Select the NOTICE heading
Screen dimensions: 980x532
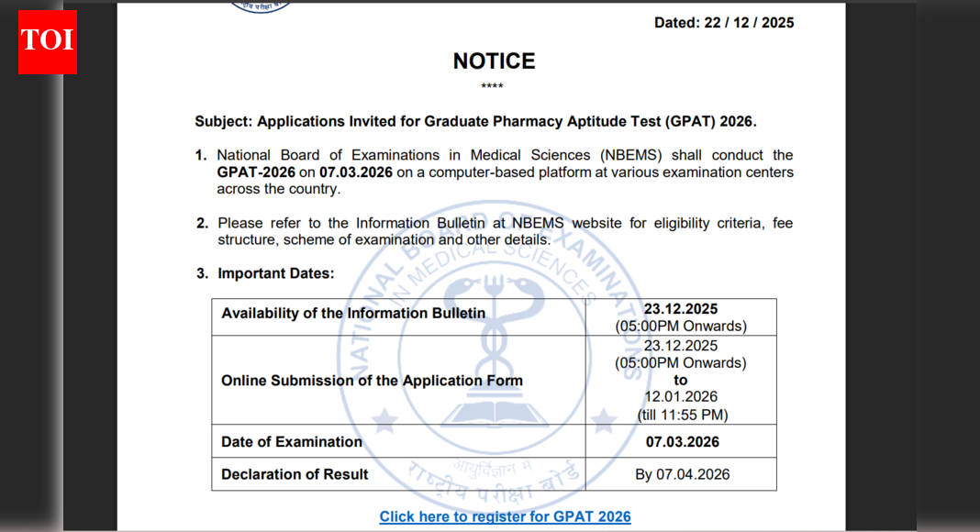pyautogui.click(x=493, y=61)
